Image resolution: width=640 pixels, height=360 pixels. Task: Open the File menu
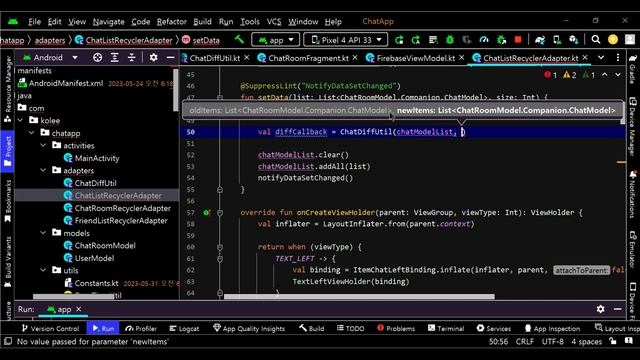pos(34,22)
